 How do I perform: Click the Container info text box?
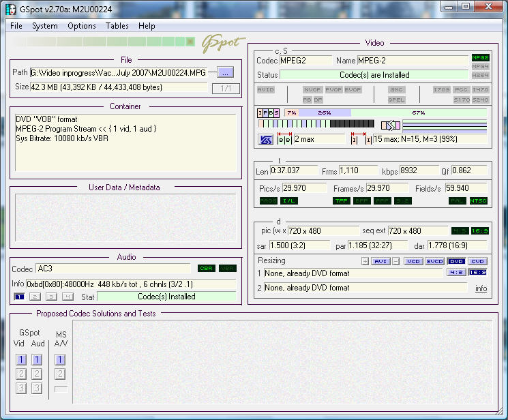click(x=125, y=142)
